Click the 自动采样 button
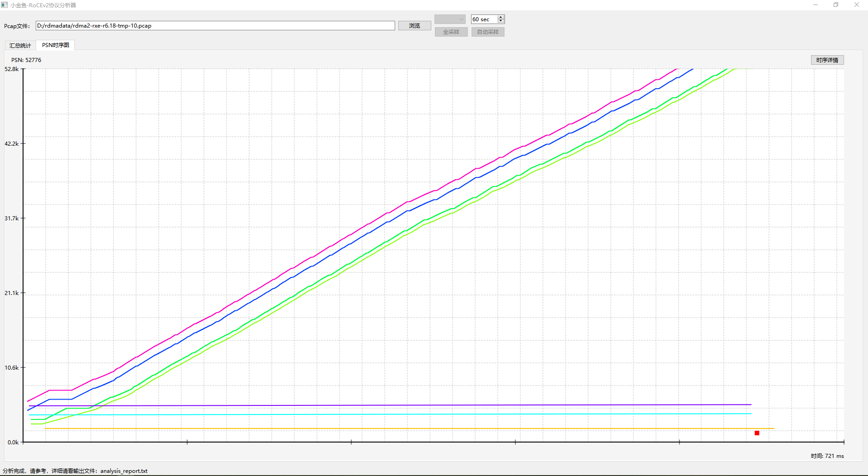The image size is (868, 476). pyautogui.click(x=487, y=32)
